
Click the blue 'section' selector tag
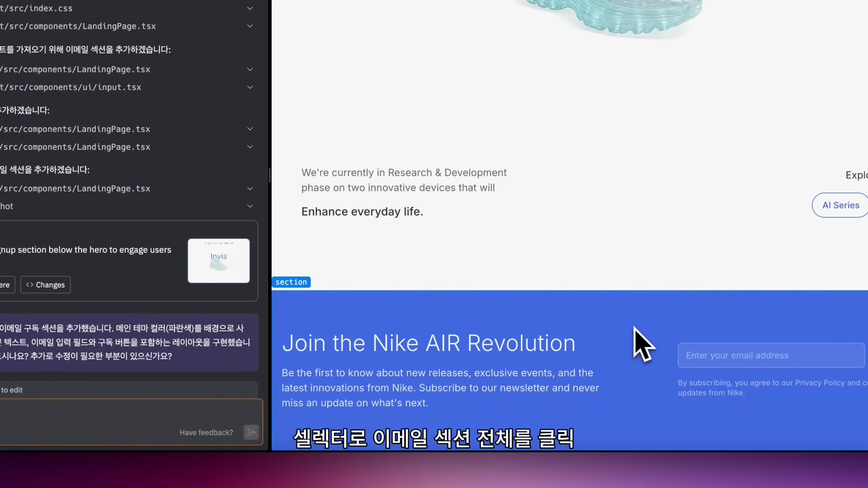291,282
